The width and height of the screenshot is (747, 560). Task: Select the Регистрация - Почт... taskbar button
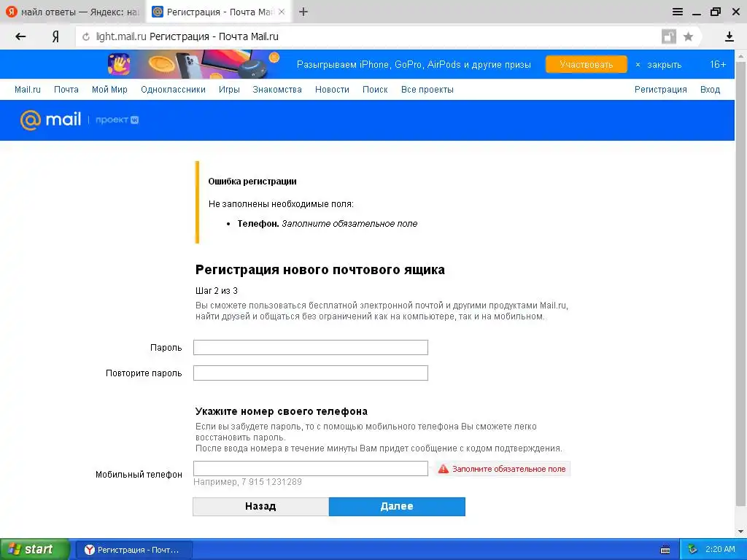[x=134, y=550]
